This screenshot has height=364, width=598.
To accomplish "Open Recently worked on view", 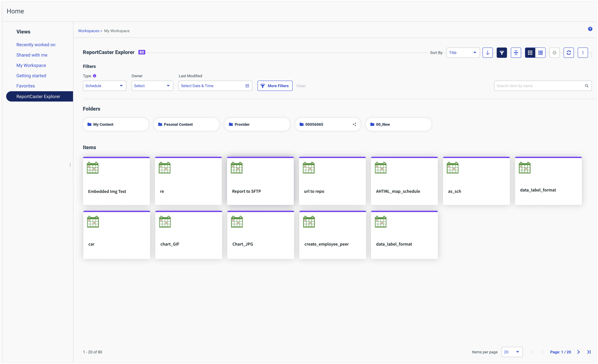I will 36,45.
